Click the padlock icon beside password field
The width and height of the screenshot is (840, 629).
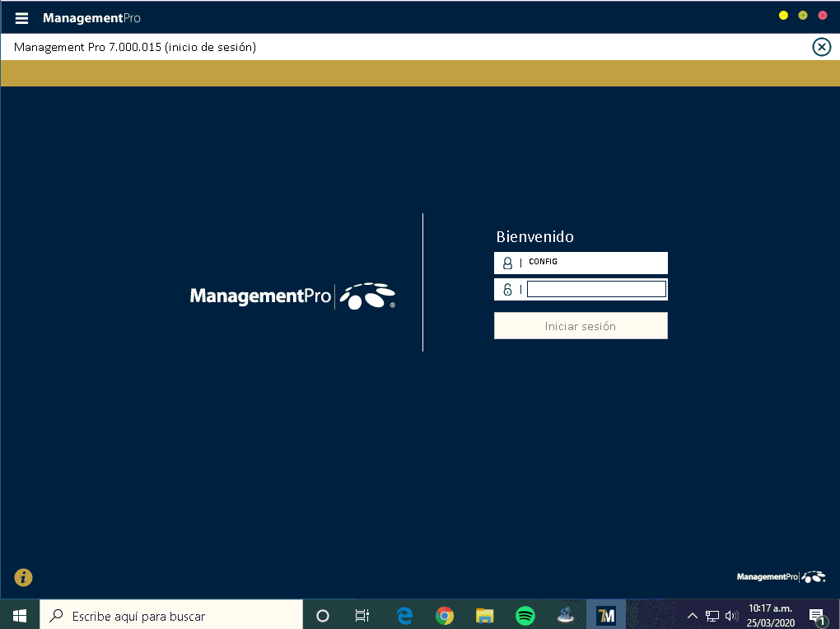[x=507, y=290]
